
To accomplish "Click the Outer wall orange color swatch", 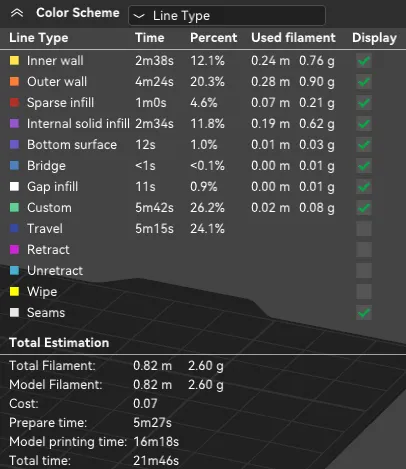I will pyautogui.click(x=14, y=82).
